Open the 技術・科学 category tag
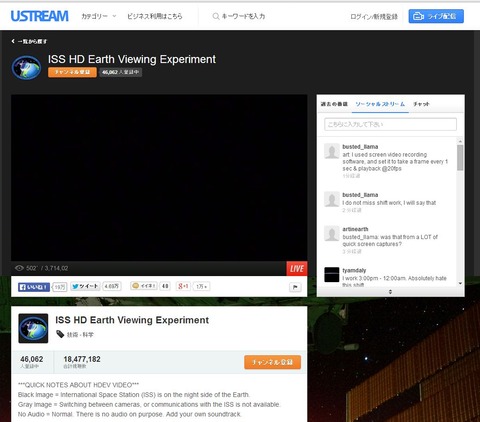 coord(80,335)
